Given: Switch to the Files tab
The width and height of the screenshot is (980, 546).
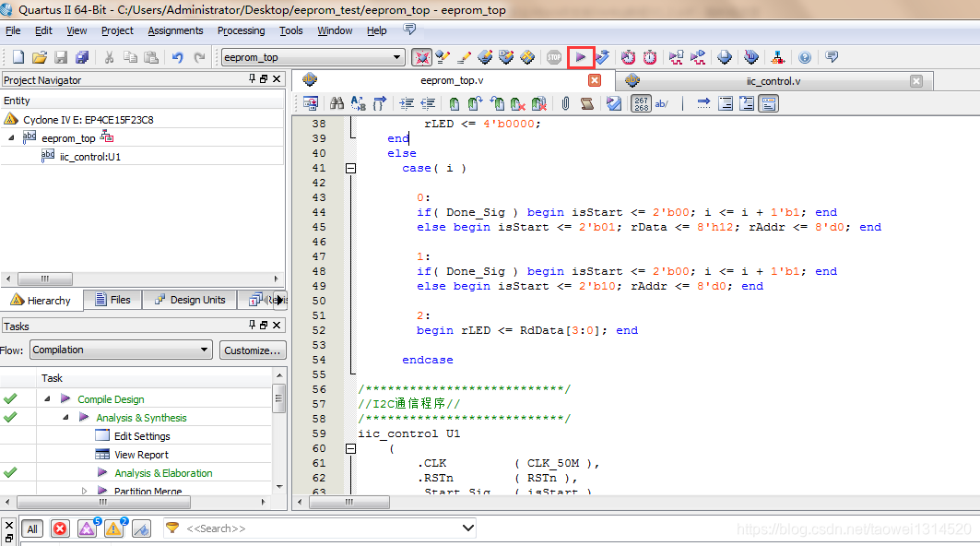Looking at the screenshot, I should coord(113,300).
